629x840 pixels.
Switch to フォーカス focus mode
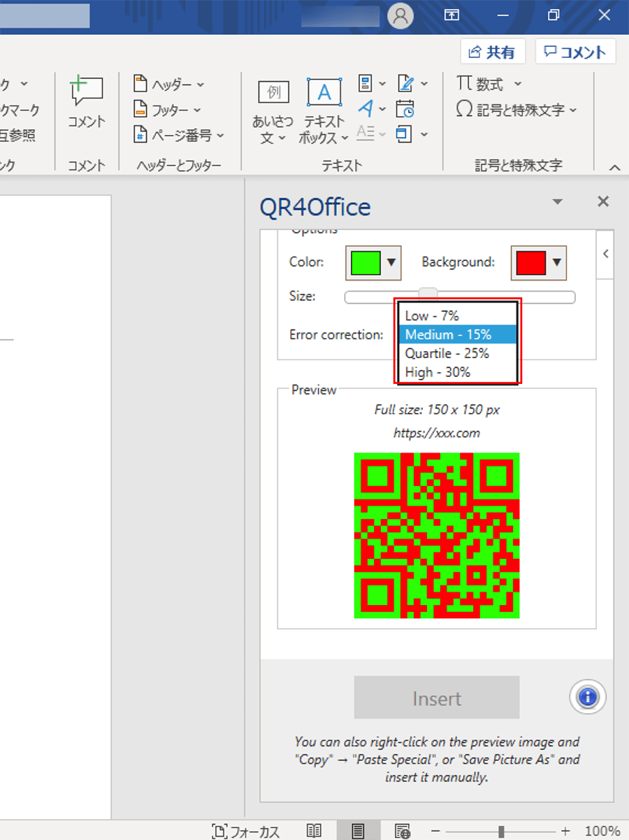[245, 831]
